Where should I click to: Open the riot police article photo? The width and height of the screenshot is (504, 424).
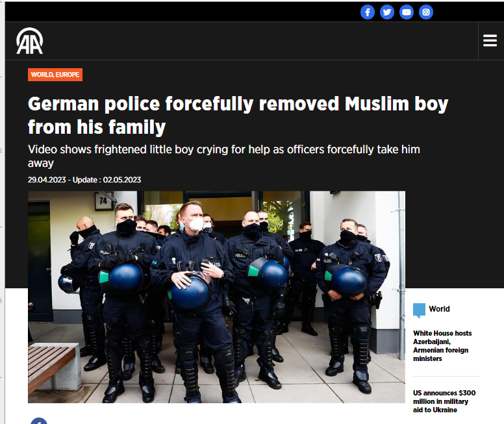216,297
